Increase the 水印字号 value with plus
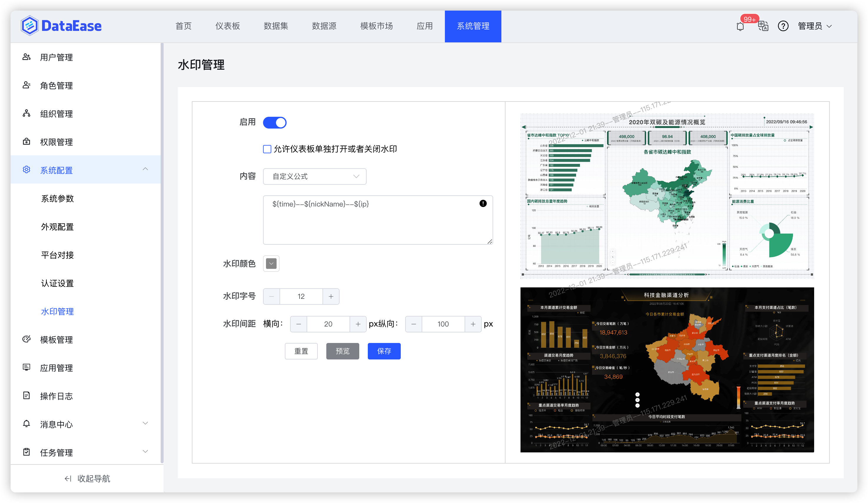 point(331,297)
